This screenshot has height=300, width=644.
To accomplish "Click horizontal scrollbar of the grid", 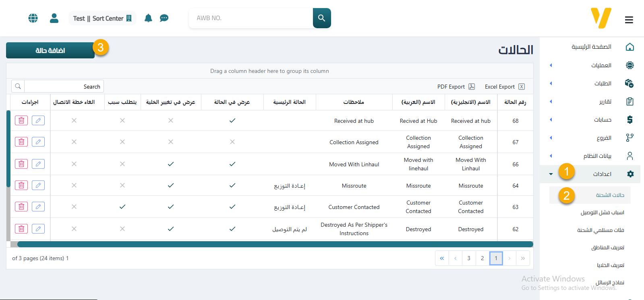I will 275,244.
